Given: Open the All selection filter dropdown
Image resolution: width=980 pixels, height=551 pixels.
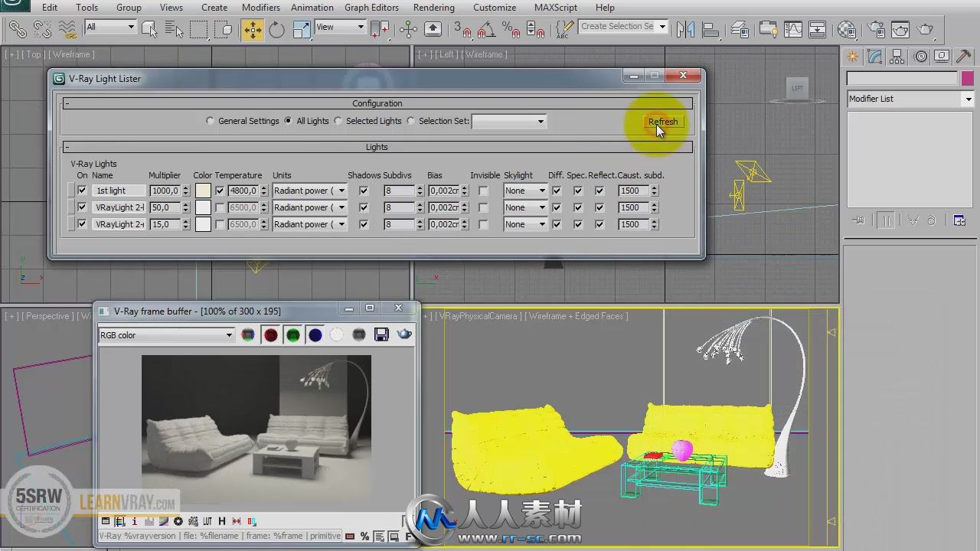Looking at the screenshot, I should point(110,27).
